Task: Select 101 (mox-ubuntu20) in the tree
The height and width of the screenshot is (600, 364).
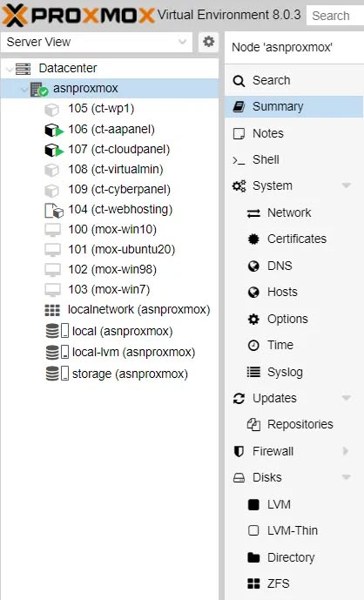Action: point(110,249)
